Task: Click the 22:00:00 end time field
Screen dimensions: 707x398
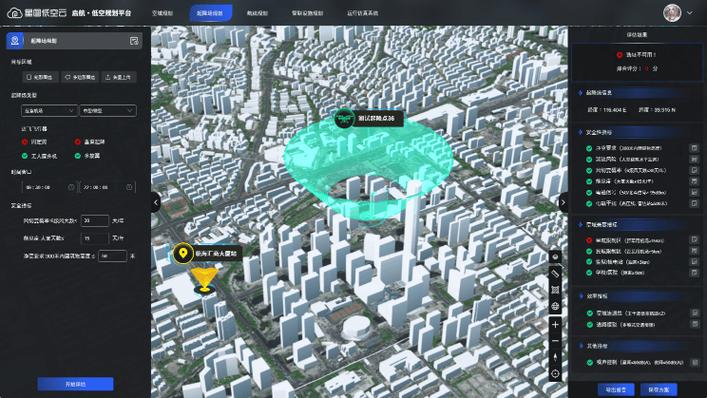Action: tap(107, 187)
